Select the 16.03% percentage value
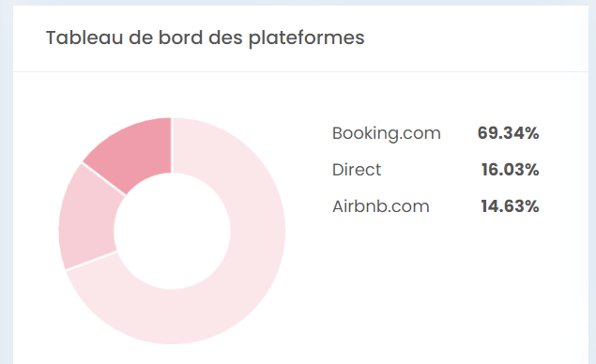The height and width of the screenshot is (364, 596). [x=510, y=170]
